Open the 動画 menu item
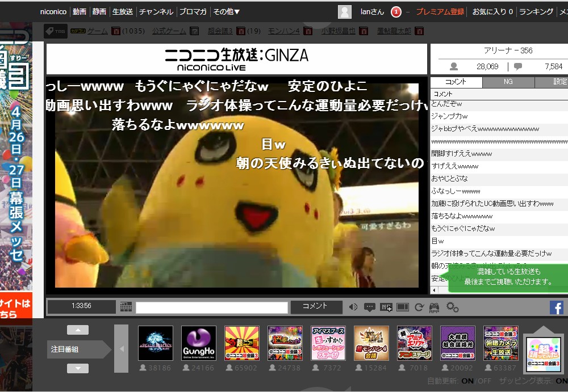The image size is (568, 392). click(x=80, y=11)
